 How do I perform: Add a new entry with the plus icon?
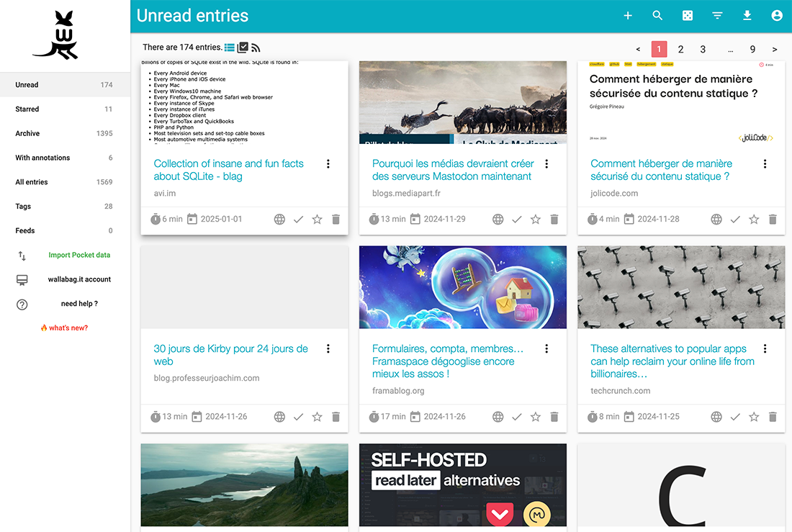(627, 15)
